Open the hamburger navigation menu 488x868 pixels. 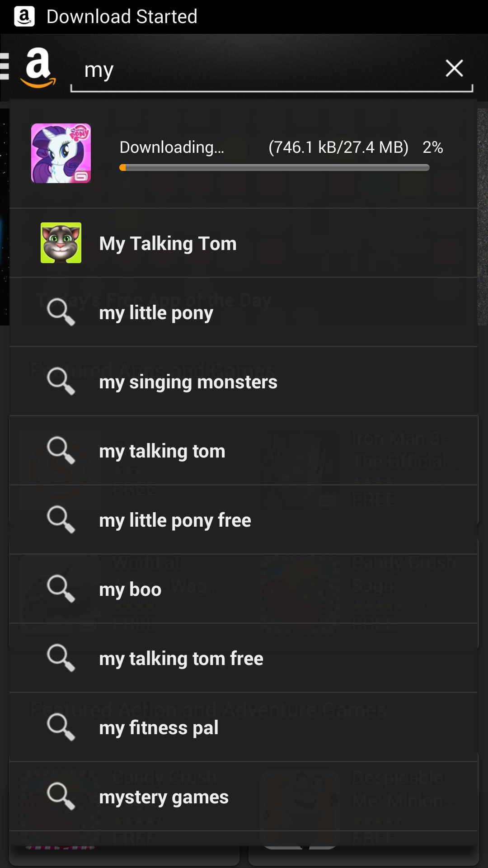[5, 67]
